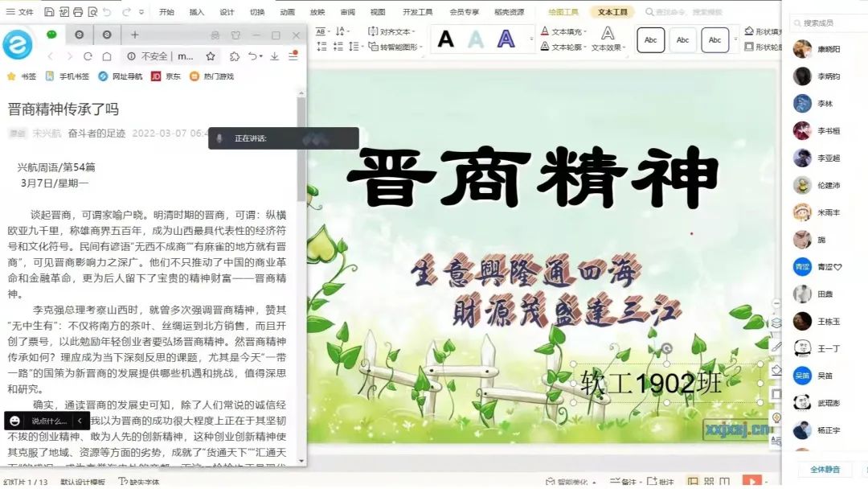Image resolution: width=868 pixels, height=489 pixels.
Task: Switch to slide sorter grid view
Action: 709,482
